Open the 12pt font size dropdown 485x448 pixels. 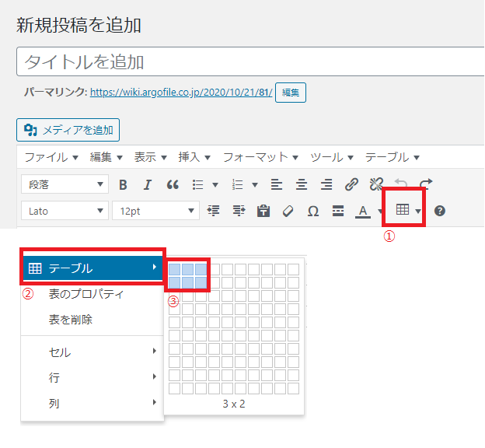[155, 211]
